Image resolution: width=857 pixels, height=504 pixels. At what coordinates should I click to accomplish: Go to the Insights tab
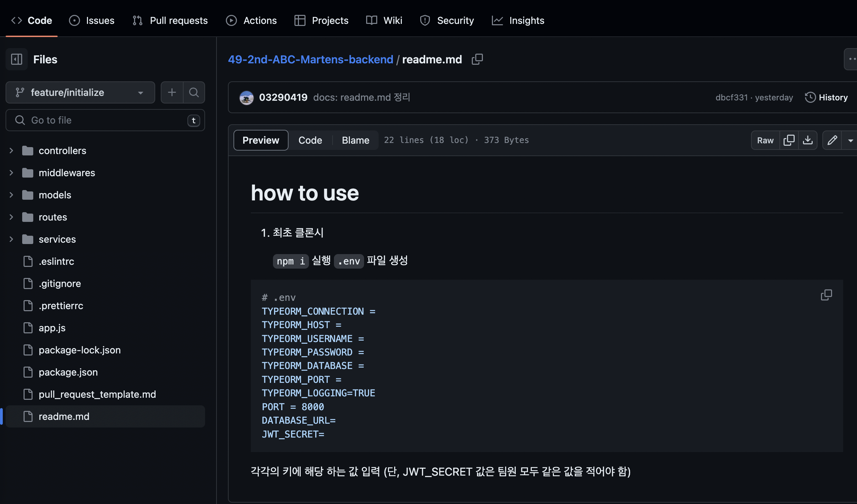click(x=518, y=20)
